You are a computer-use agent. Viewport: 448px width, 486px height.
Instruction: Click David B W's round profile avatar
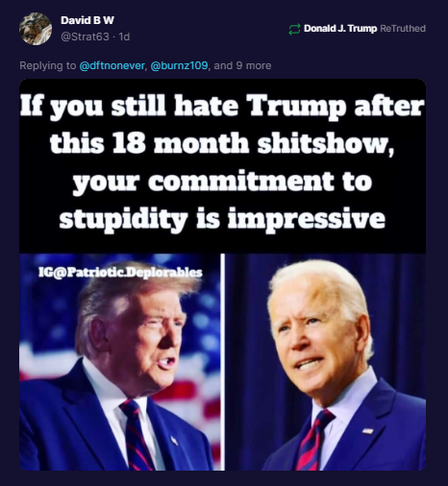point(36,29)
